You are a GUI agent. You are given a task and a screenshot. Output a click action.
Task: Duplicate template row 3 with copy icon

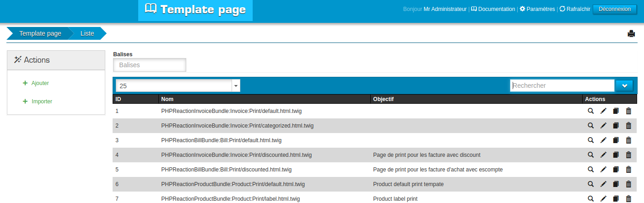pos(616,140)
